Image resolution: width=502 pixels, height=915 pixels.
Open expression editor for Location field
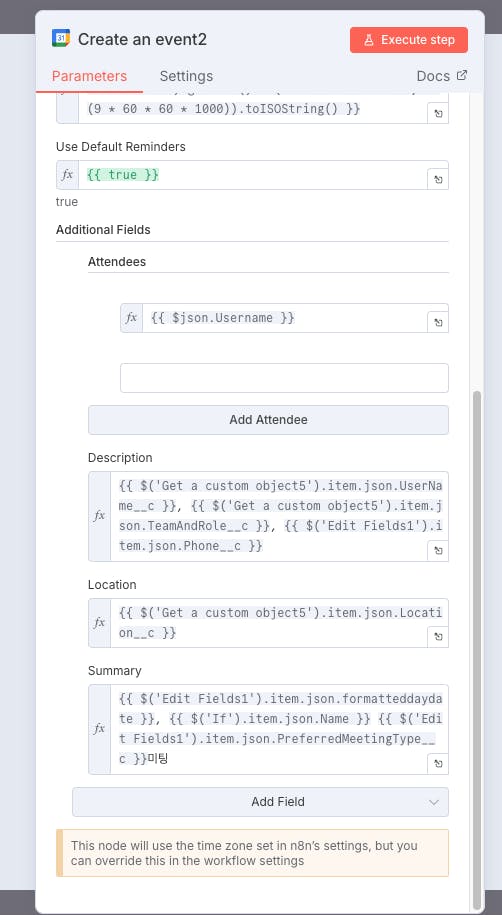[x=438, y=637]
